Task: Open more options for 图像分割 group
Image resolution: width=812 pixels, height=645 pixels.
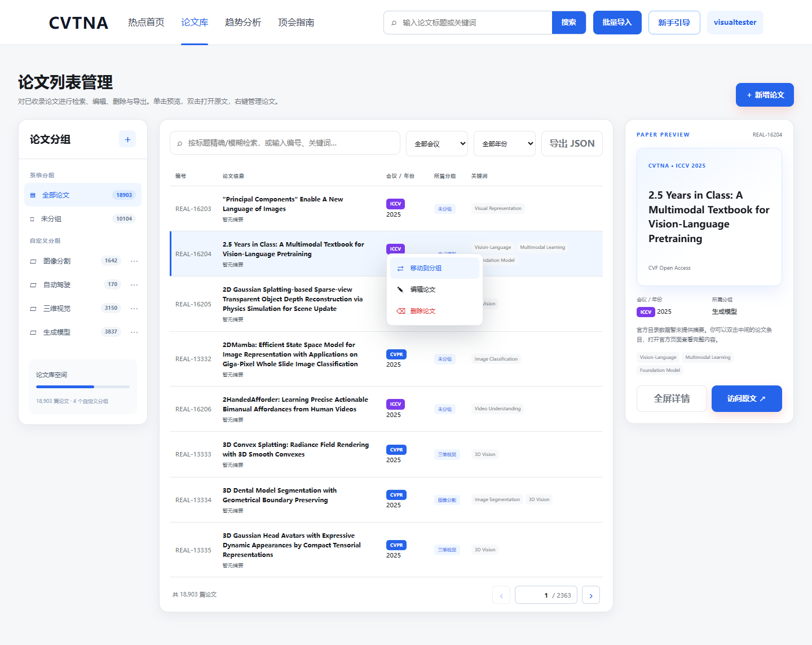Action: (134, 261)
